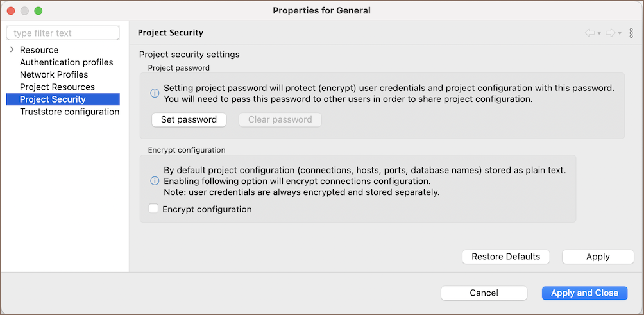Open the back history dropdown arrow
The height and width of the screenshot is (315, 644).
tap(599, 33)
